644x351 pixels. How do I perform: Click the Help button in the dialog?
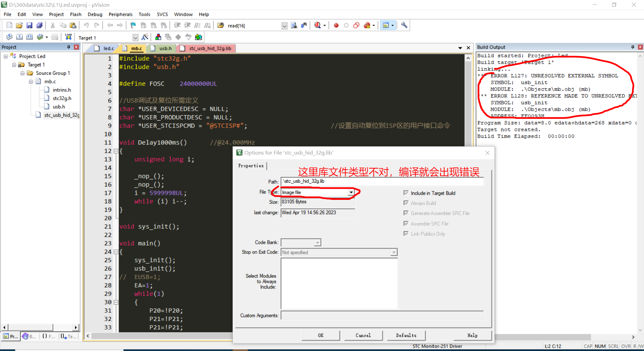tap(472, 336)
